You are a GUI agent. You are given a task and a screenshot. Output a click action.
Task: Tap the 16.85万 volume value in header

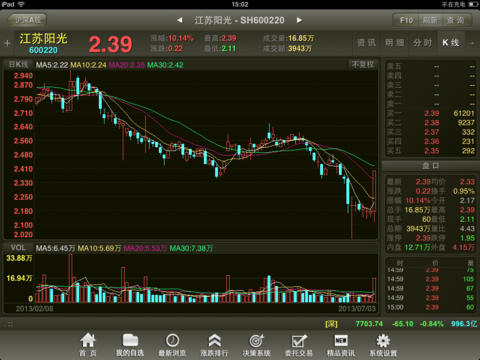tap(301, 38)
